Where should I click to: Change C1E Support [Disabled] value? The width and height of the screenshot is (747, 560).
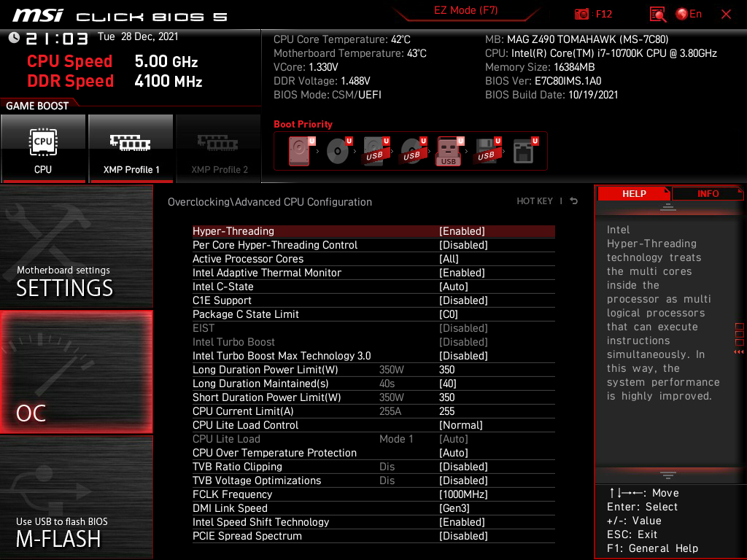point(373,300)
